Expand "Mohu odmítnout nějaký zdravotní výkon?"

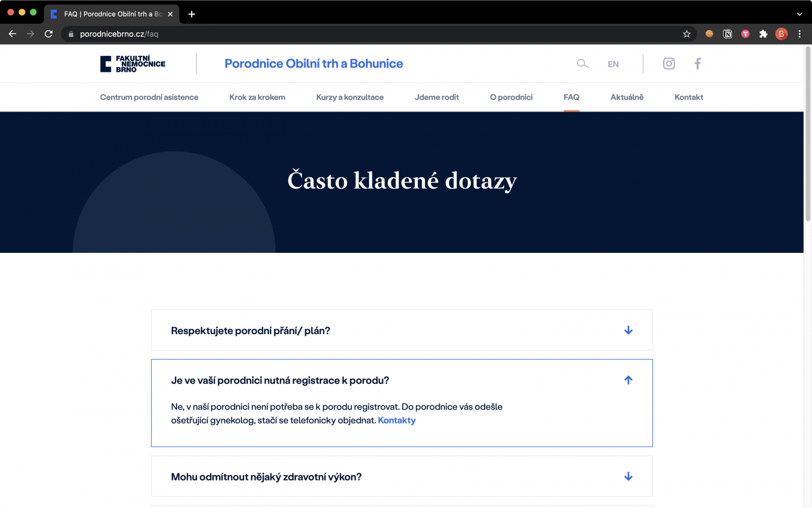point(628,477)
